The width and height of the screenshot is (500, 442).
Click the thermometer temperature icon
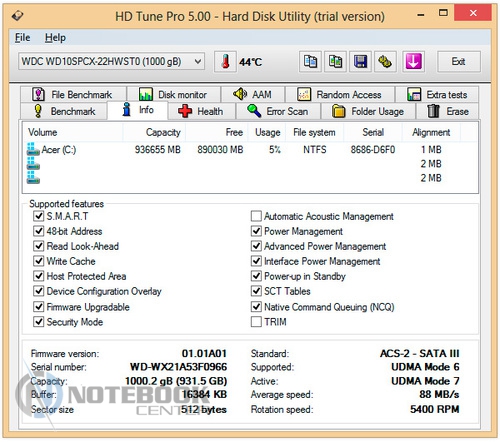pos(225,62)
